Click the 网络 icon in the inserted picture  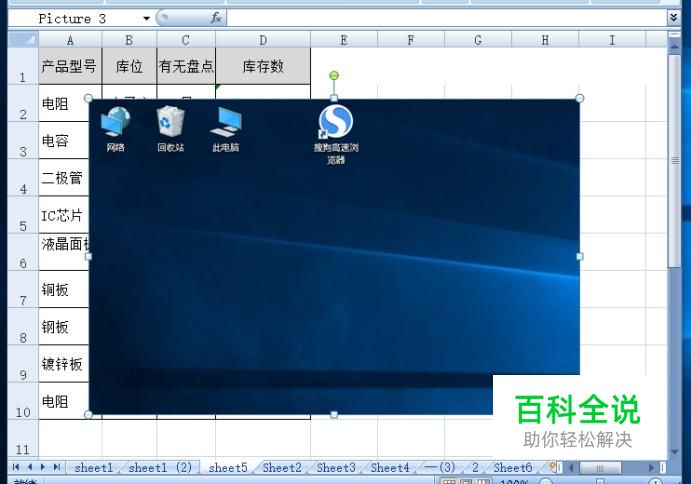point(115,129)
